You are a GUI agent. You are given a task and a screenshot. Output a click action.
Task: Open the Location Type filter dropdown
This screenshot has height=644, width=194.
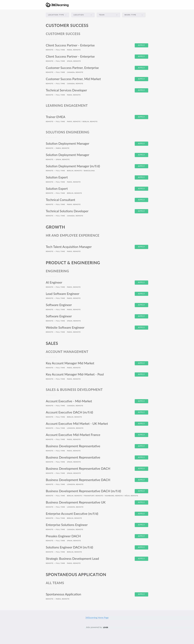(57, 15)
